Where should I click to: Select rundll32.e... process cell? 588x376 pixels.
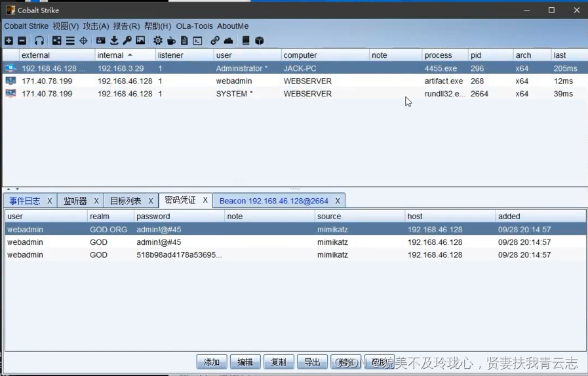444,94
